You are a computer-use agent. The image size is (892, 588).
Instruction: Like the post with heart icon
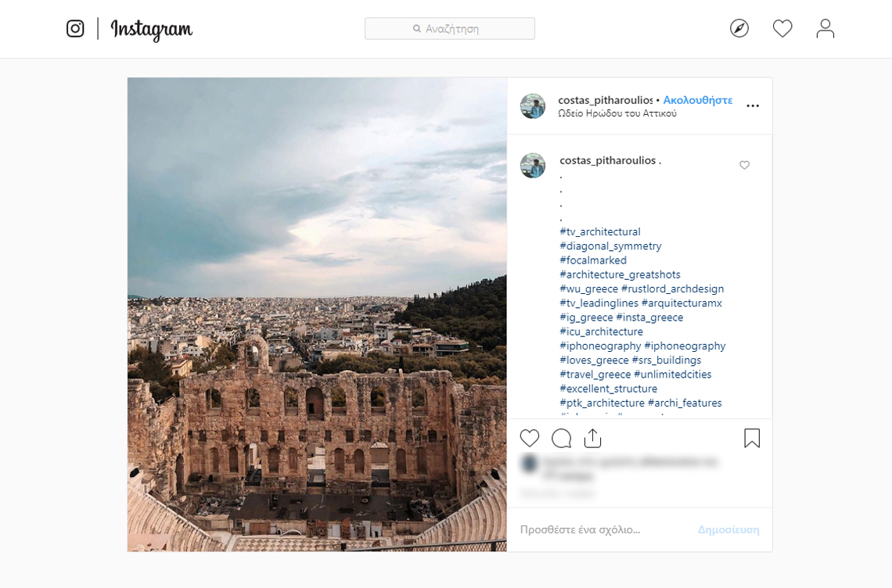(x=530, y=439)
